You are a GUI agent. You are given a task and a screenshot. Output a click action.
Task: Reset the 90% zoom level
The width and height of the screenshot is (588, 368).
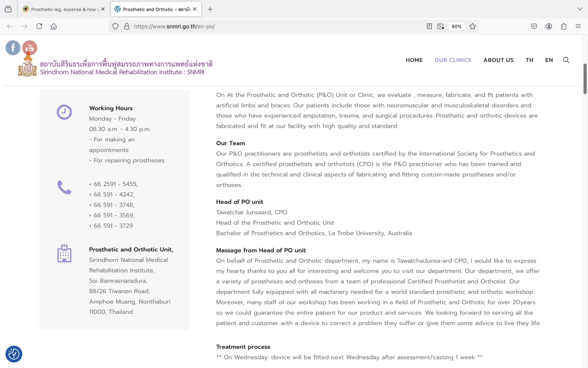(457, 26)
